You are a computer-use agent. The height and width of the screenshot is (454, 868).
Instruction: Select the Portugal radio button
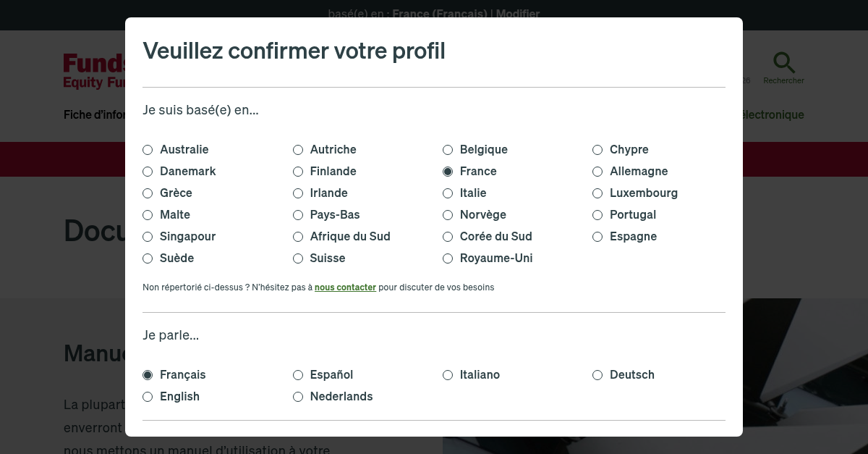pyautogui.click(x=597, y=215)
